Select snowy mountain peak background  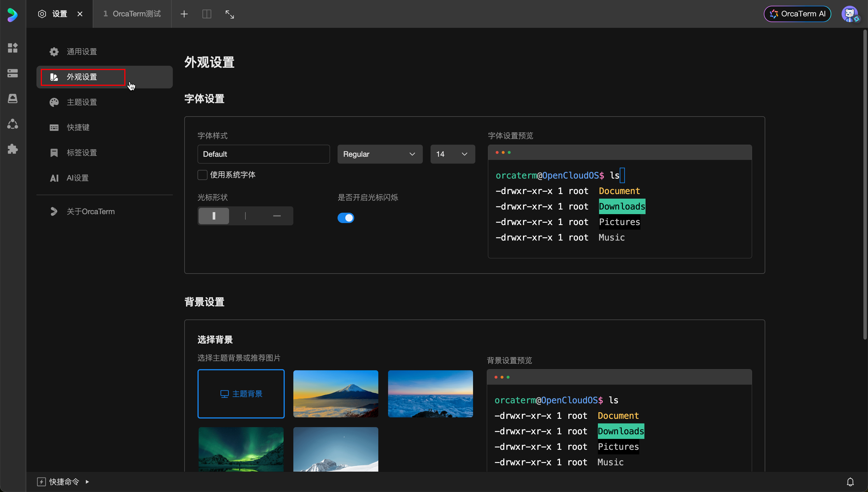point(336,449)
